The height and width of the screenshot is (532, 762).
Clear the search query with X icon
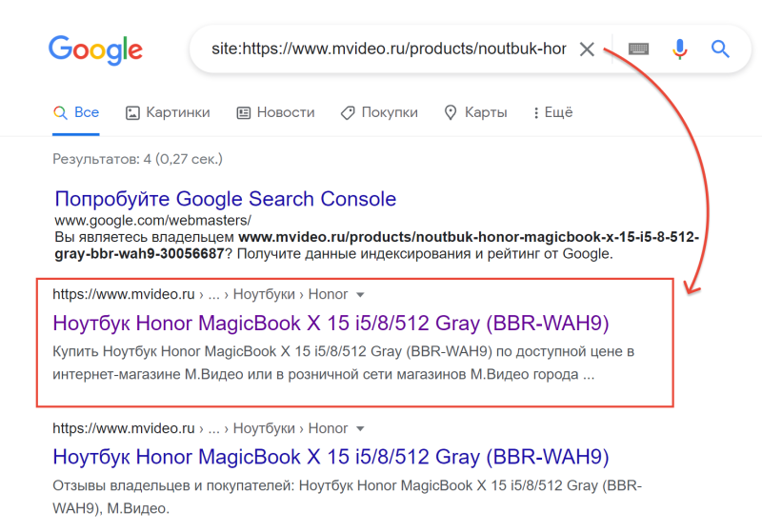coord(587,49)
